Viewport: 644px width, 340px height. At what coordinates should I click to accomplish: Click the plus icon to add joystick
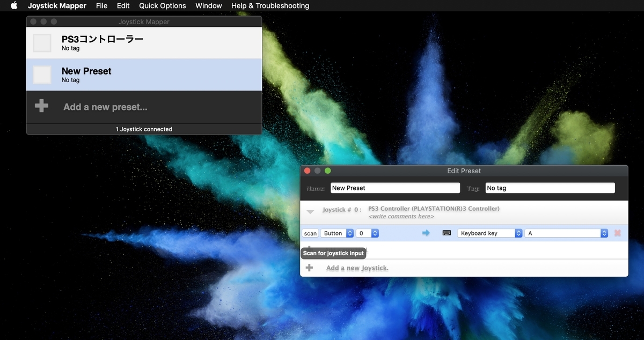click(309, 268)
